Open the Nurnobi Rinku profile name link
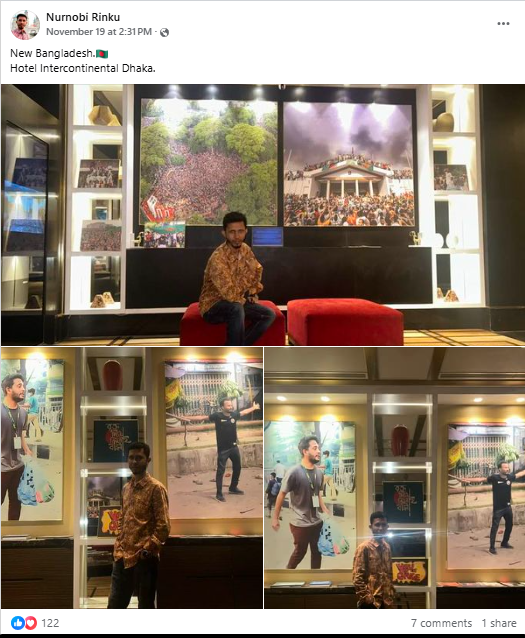Screen dimensions: 525x638 [83, 17]
